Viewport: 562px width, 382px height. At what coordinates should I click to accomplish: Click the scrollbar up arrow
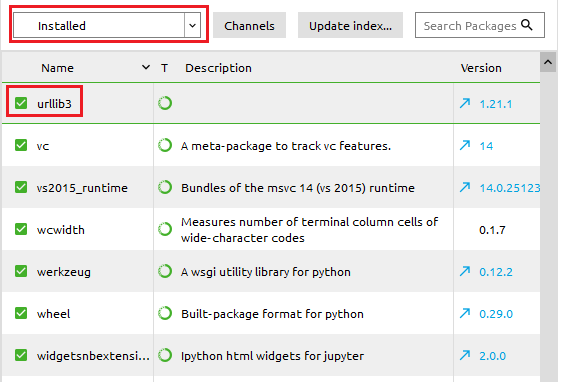548,62
